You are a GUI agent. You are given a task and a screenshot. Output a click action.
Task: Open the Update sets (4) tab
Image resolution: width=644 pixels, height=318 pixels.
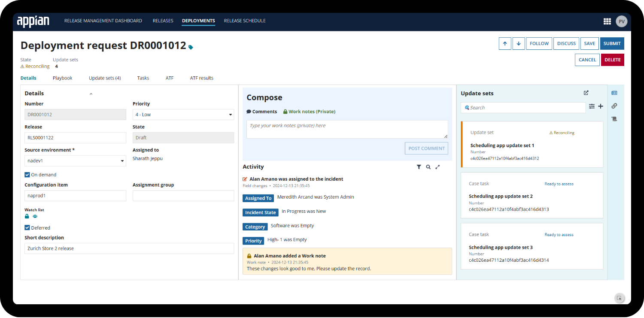click(105, 78)
